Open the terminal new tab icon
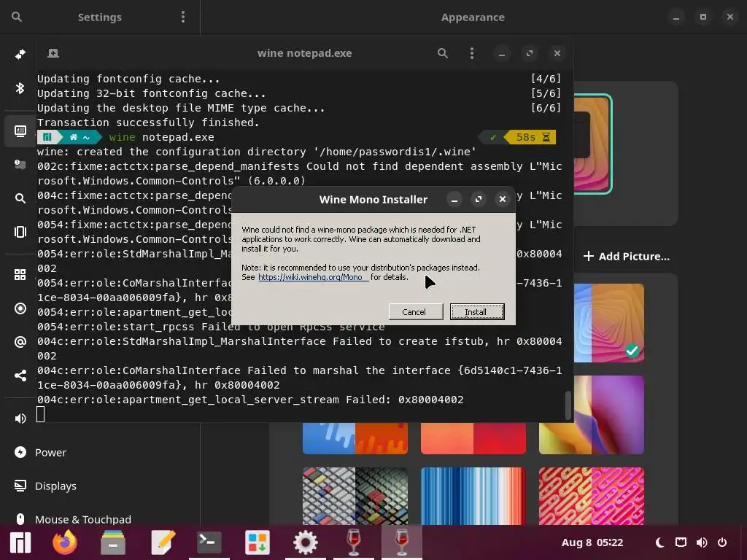This screenshot has width=747, height=560. [x=53, y=53]
